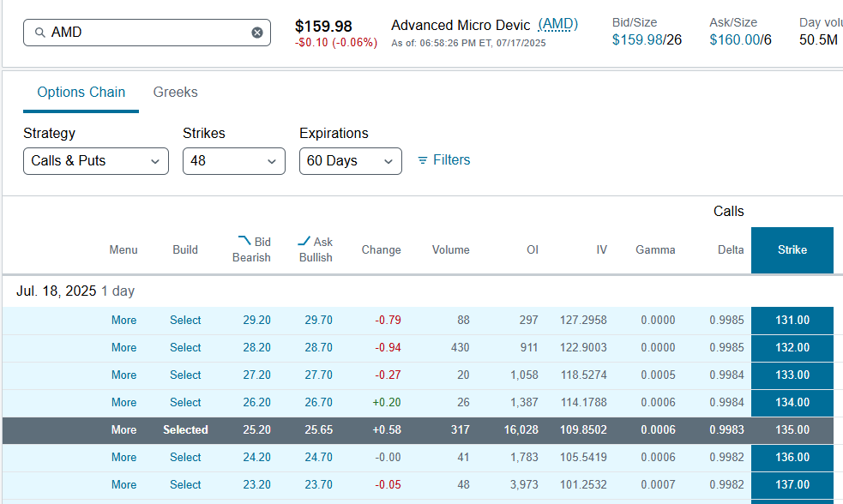The height and width of the screenshot is (504, 843).
Task: Click the $160.00 ask price
Action: coord(734,39)
